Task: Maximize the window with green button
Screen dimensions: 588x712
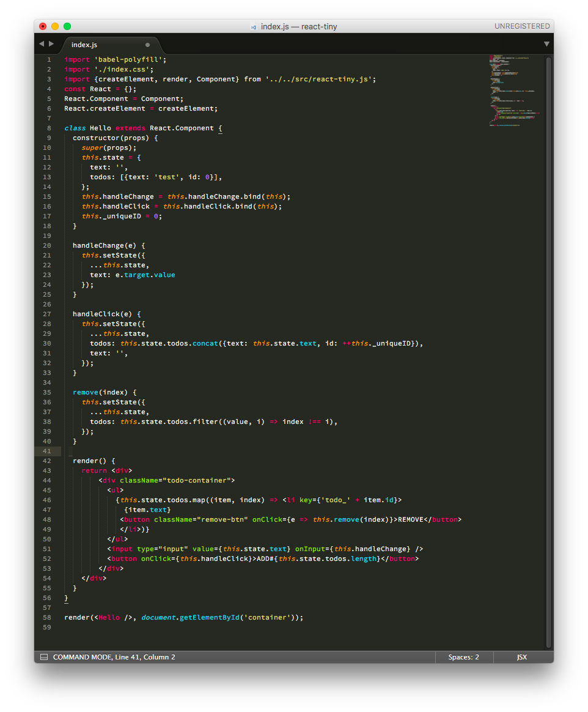Action: [67, 26]
